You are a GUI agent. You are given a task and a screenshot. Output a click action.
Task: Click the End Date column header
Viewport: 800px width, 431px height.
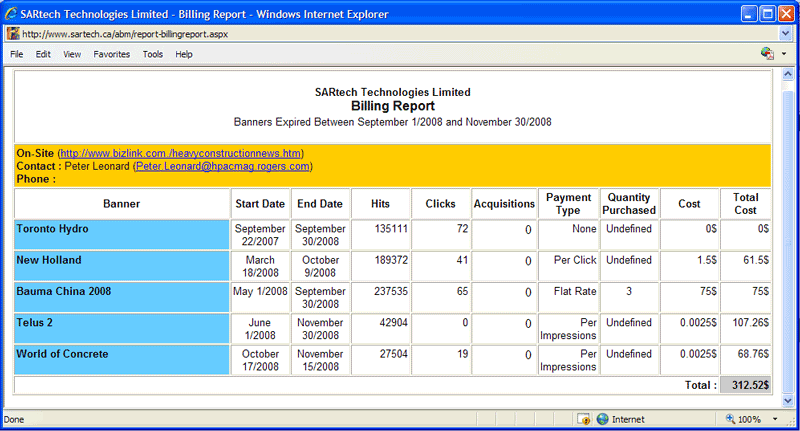tap(320, 204)
